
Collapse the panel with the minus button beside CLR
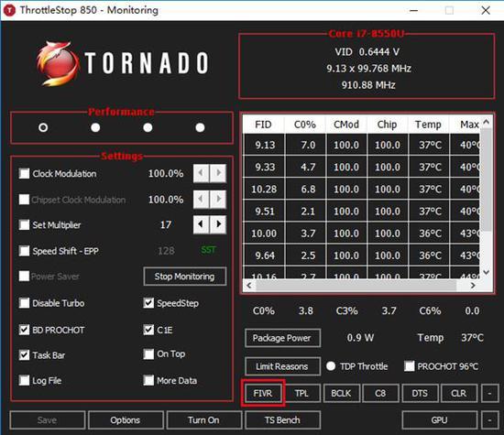coord(489,393)
